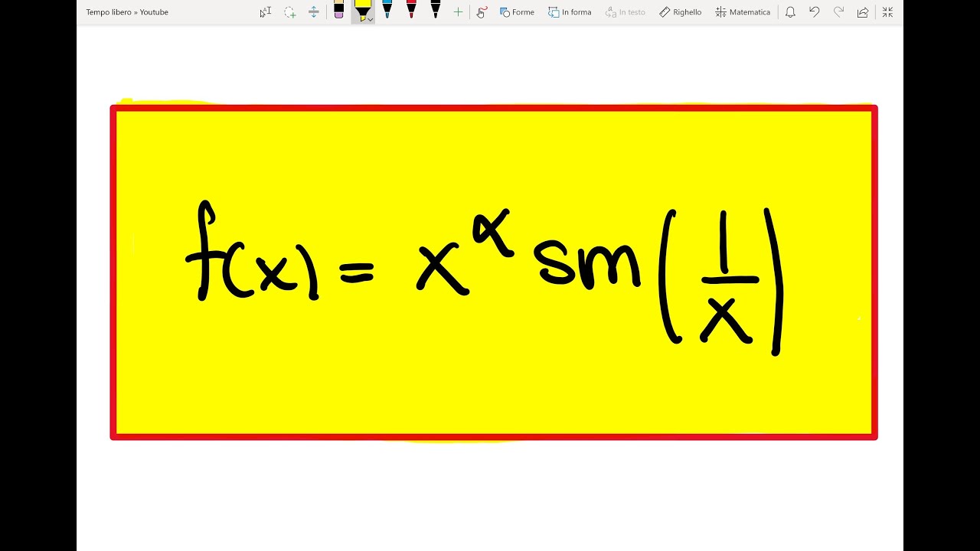
Task: Toggle the Righello ruler
Action: [x=680, y=12]
